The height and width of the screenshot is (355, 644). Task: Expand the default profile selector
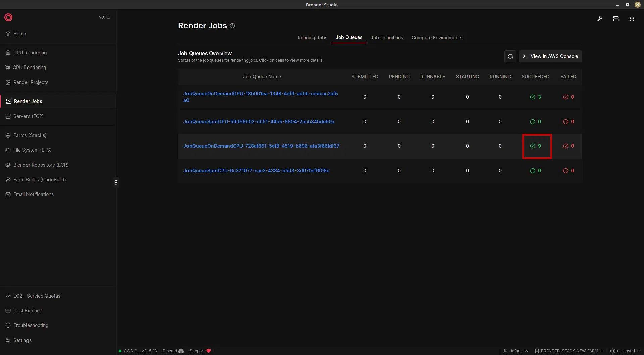pos(516,351)
